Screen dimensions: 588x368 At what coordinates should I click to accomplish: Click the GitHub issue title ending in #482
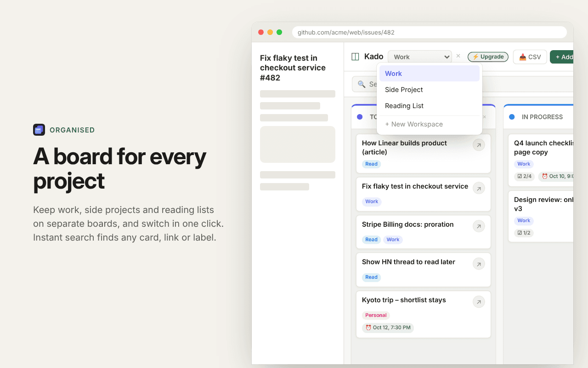point(293,68)
